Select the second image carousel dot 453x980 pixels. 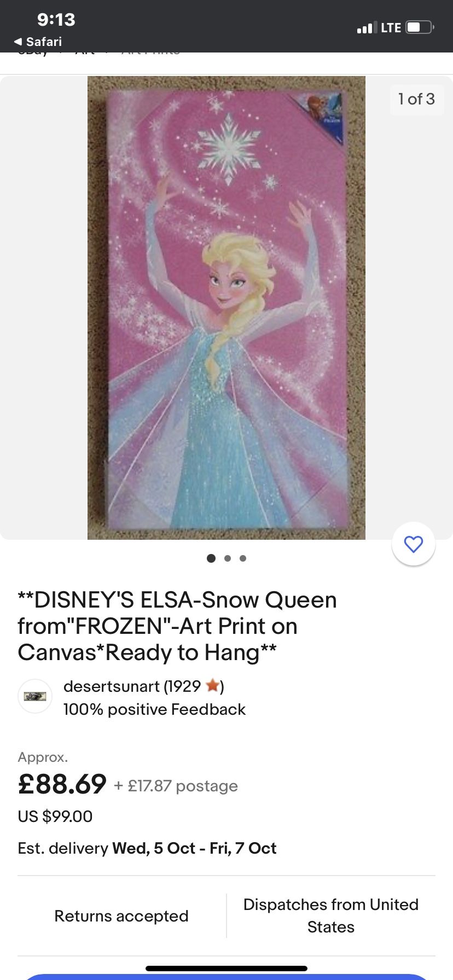point(228,558)
